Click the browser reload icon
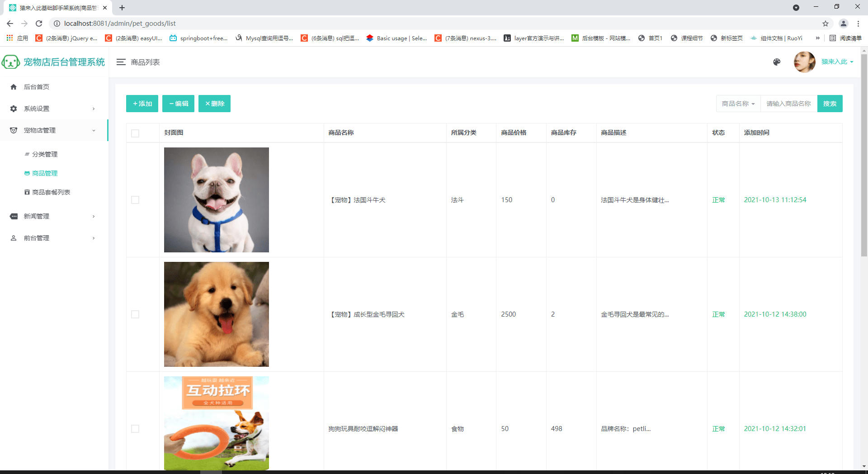 [39, 24]
